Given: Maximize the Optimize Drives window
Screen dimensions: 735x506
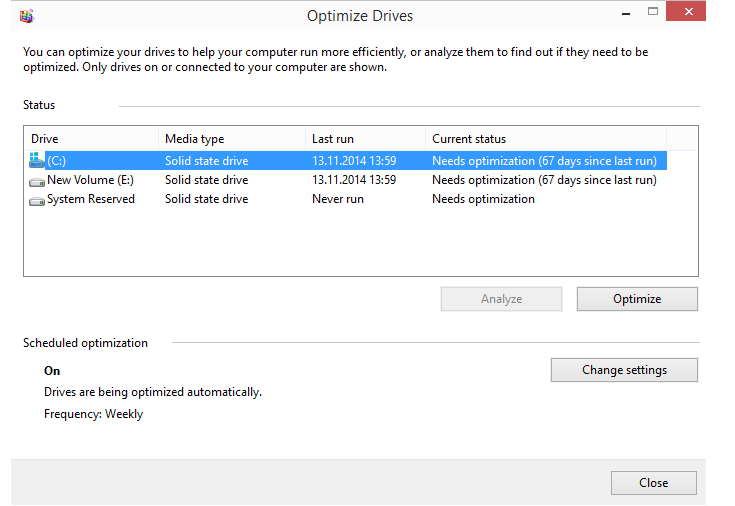Looking at the screenshot, I should (652, 12).
